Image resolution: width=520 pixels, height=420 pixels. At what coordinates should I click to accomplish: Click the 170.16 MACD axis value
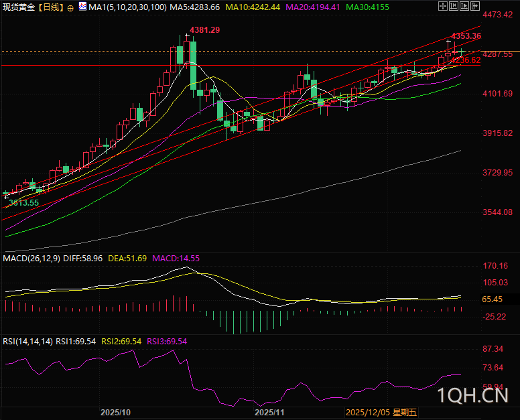point(495,265)
